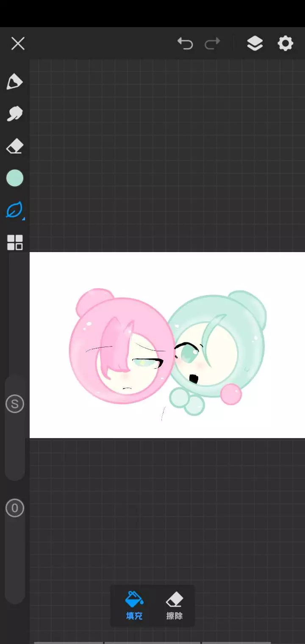Switch to 擦除 erase mode
The height and width of the screenshot is (644, 305).
[174, 605]
